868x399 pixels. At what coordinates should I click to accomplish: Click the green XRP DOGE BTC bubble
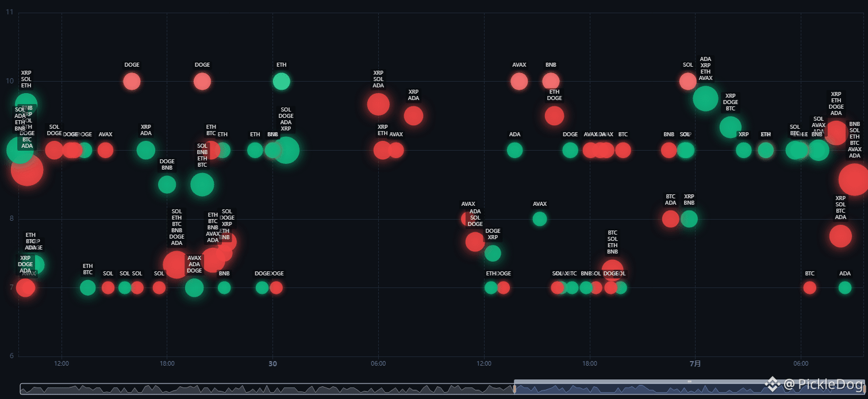click(731, 127)
